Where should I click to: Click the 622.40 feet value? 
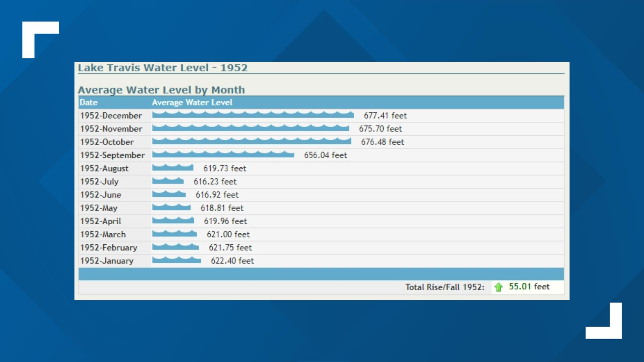click(232, 261)
